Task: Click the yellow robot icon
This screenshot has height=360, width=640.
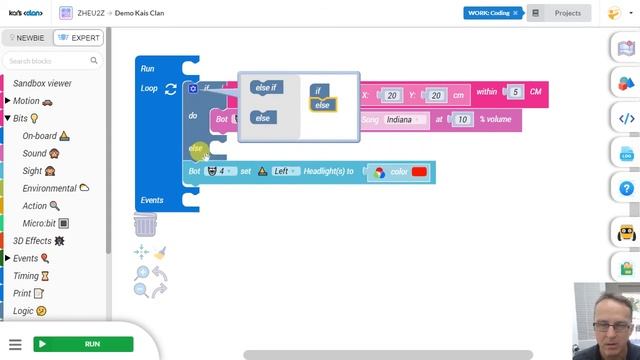Action: [626, 233]
